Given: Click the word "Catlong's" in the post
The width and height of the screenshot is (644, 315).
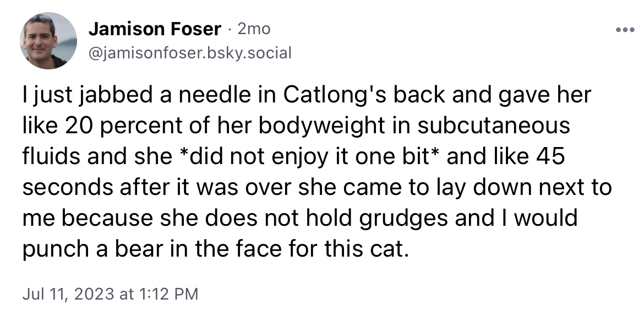Looking at the screenshot, I should [335, 95].
